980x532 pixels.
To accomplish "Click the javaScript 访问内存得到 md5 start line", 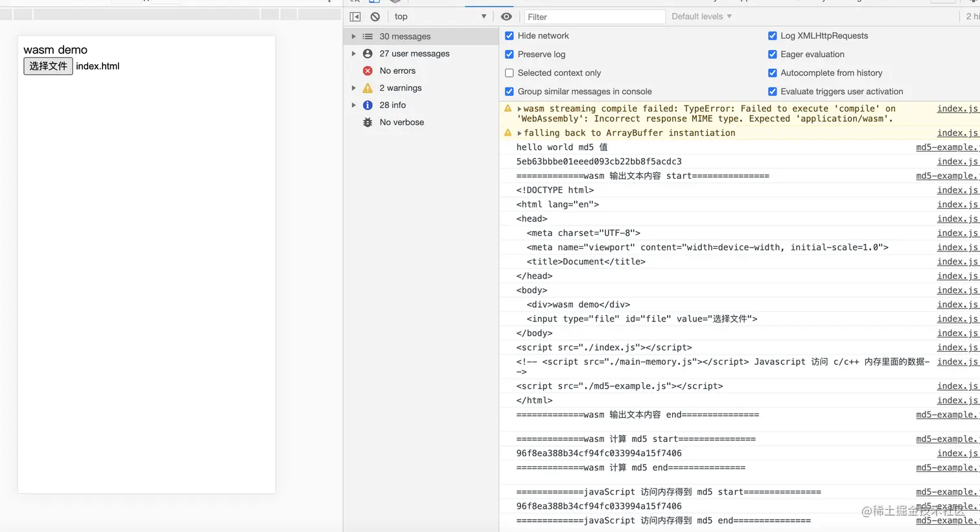I will pos(669,492).
